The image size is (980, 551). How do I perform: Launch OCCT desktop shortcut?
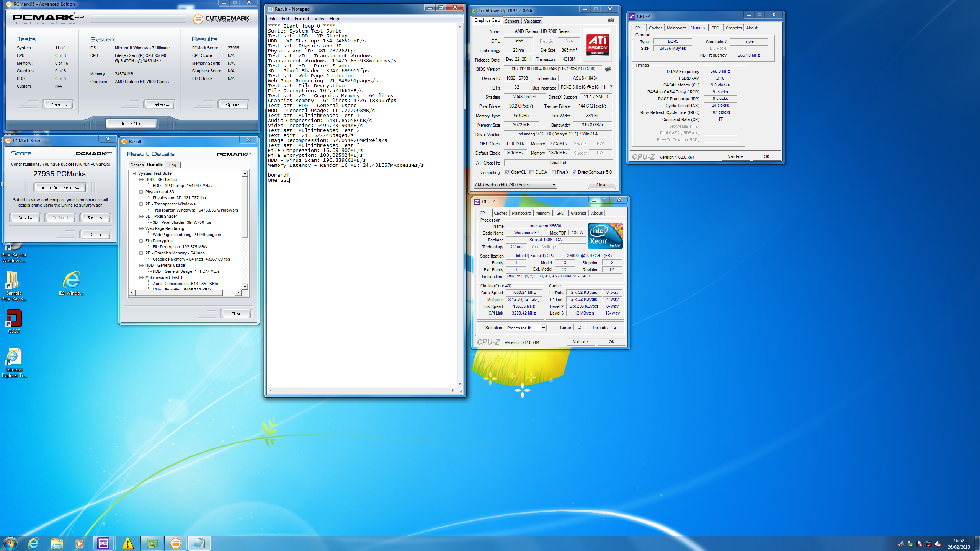(x=14, y=321)
